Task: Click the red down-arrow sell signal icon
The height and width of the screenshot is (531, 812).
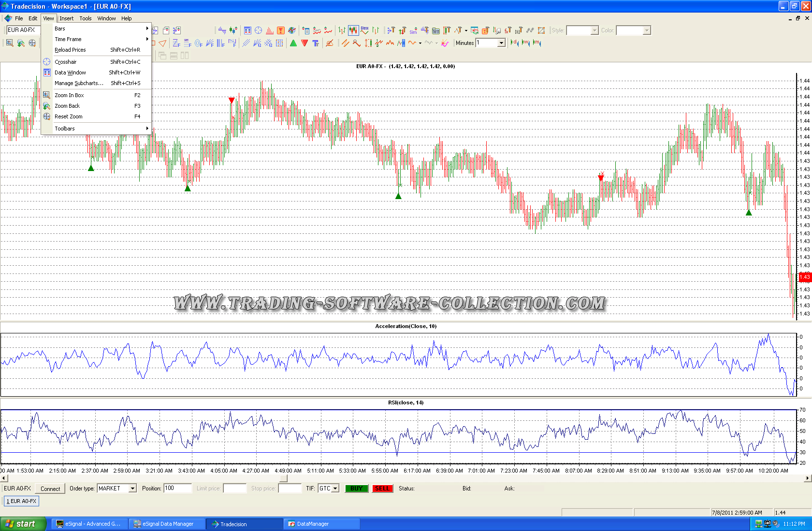Action: pos(304,43)
